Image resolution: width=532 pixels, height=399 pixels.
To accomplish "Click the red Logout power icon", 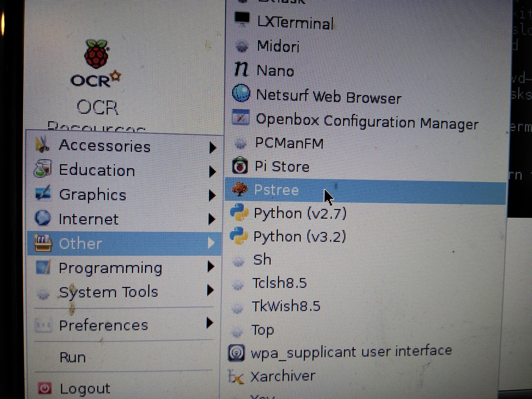I will 45,388.
